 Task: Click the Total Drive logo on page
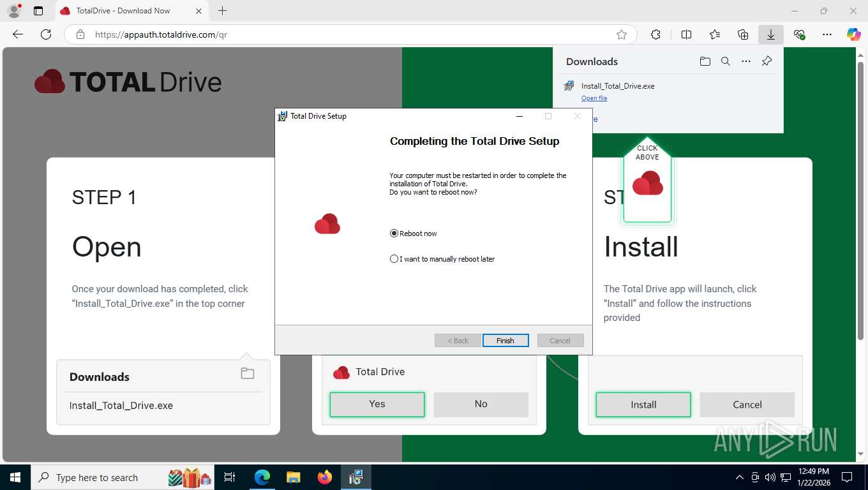click(x=128, y=82)
